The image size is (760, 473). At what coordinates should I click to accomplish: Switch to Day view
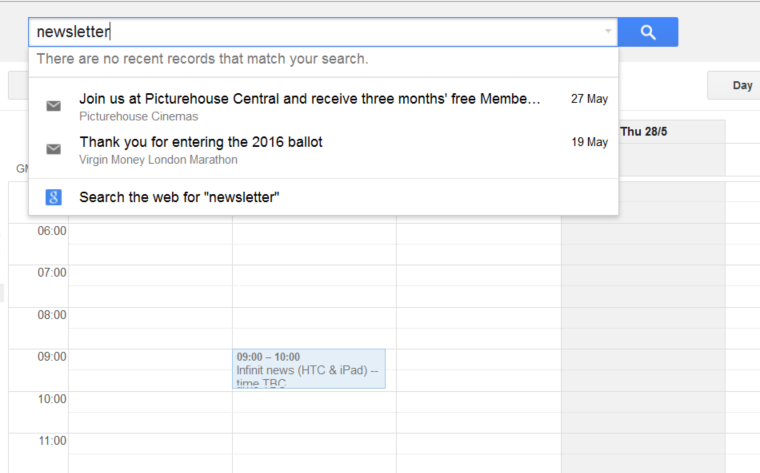click(x=742, y=85)
